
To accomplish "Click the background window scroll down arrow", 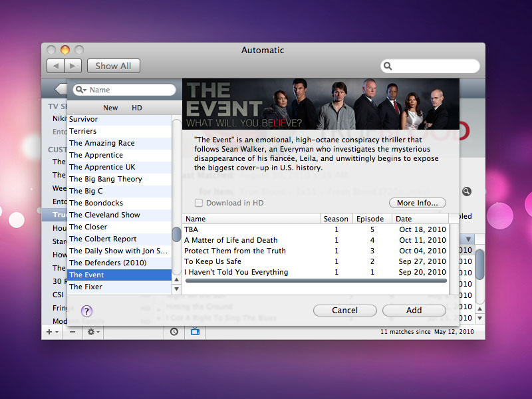I will point(479,319).
